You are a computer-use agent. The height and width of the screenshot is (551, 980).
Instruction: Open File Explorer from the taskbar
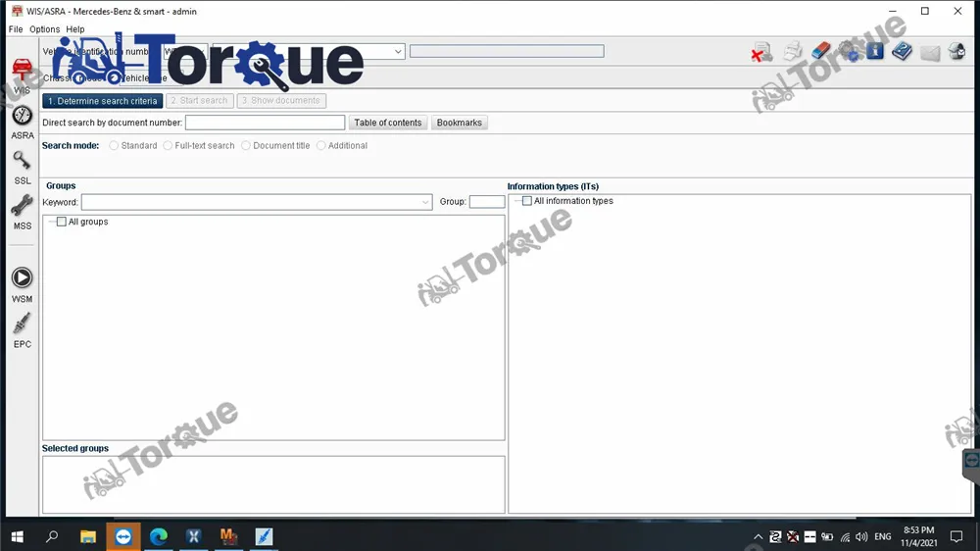pyautogui.click(x=87, y=536)
